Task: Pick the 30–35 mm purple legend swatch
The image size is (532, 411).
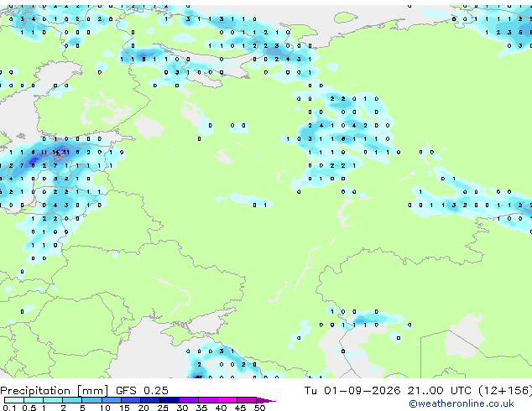Action: click(189, 400)
